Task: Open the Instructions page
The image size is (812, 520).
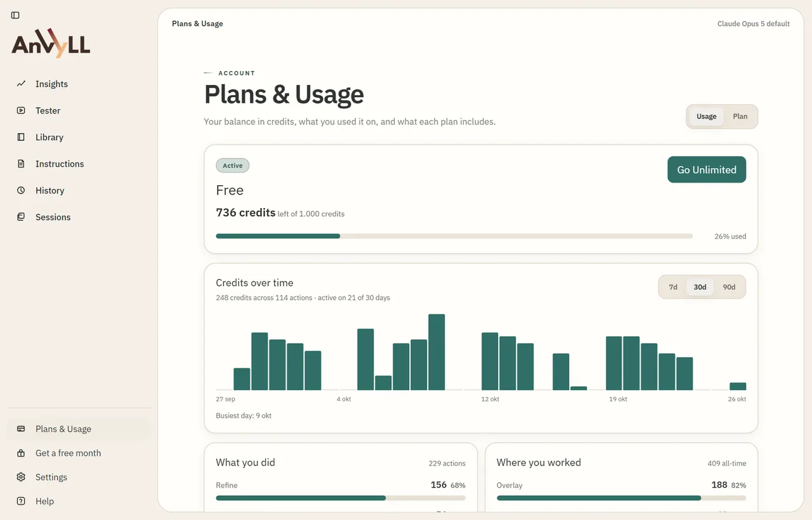Action: click(79, 164)
